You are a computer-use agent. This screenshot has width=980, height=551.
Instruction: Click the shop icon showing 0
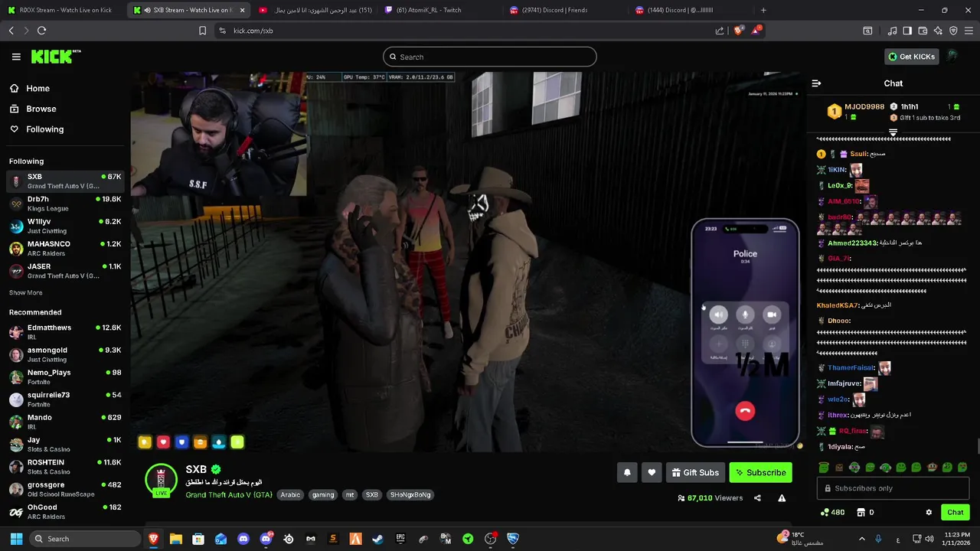[x=865, y=513]
